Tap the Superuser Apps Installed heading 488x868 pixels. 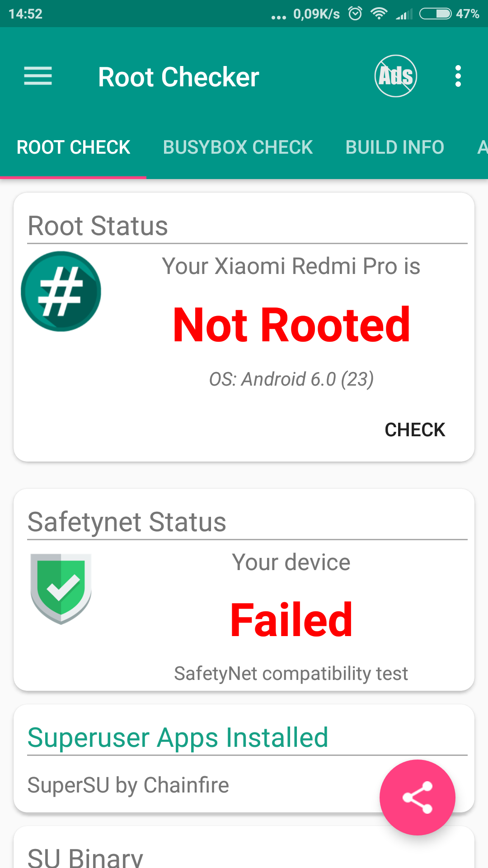[178, 738]
